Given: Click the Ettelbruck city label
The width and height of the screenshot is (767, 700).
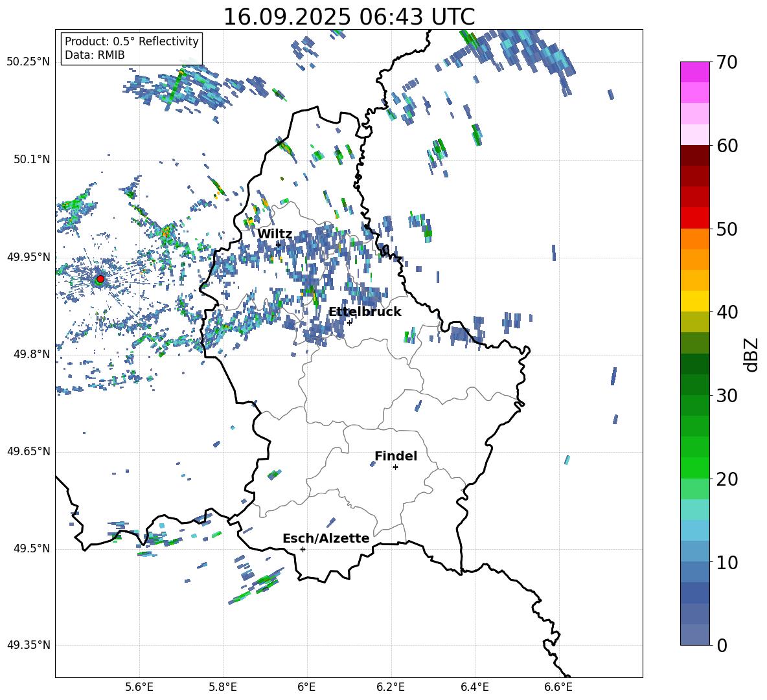Looking at the screenshot, I should tap(365, 311).
